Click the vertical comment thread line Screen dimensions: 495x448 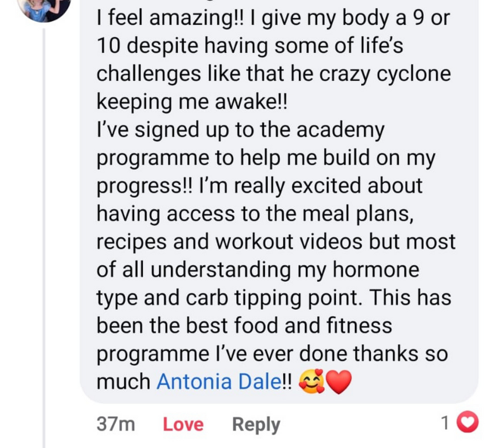point(44,233)
